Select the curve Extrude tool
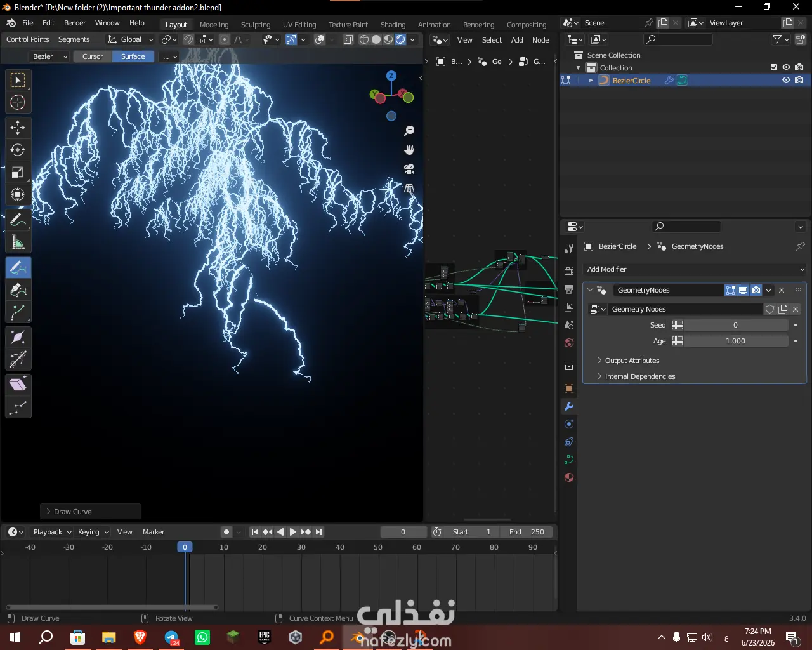Viewport: 812px width, 650px height. [x=18, y=312]
